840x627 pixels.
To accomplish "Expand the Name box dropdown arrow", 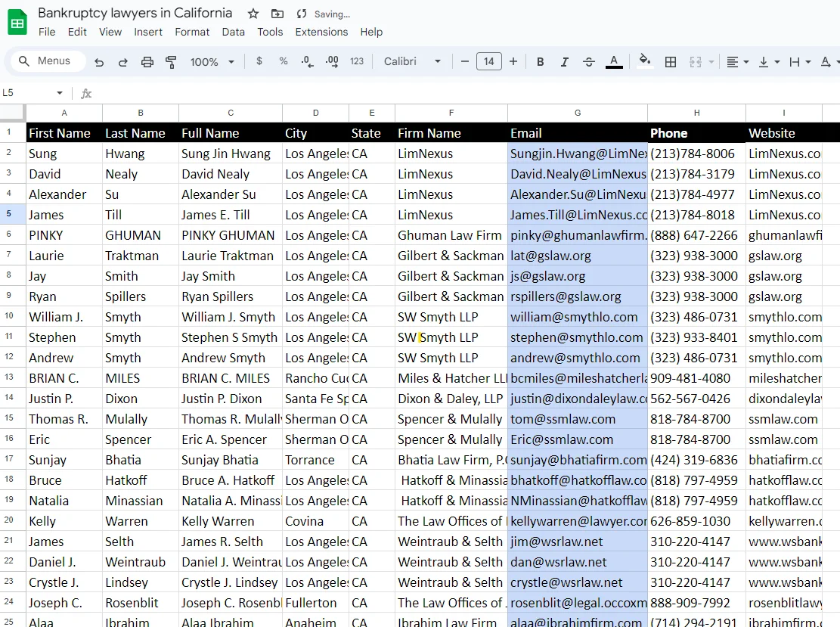I will (x=60, y=93).
